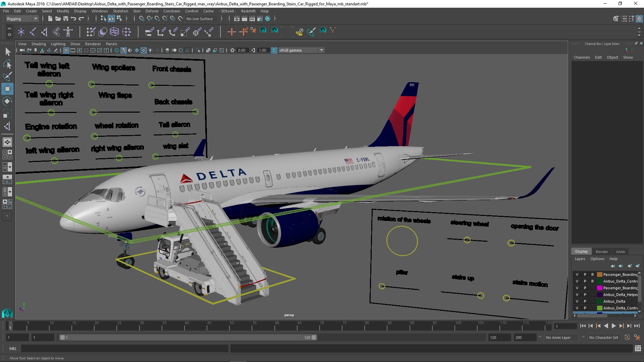Click the Create Lattice shelf icon
The image size is (644, 362).
click(114, 32)
